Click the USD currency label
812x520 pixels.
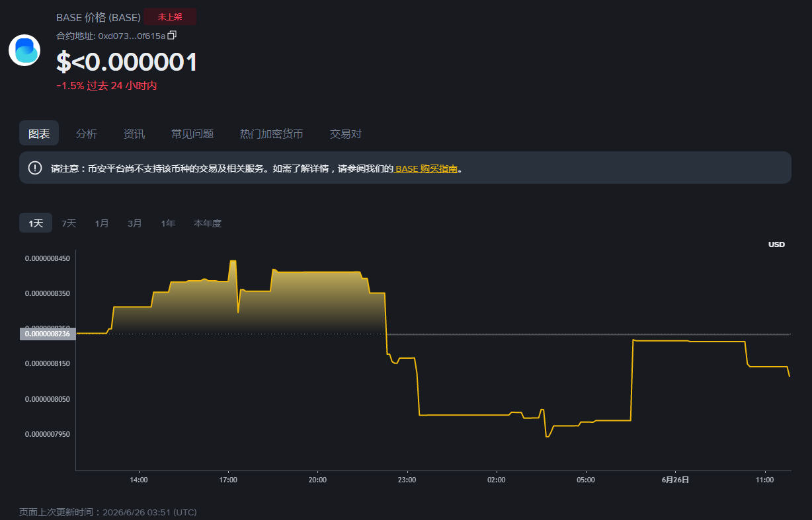coord(776,244)
